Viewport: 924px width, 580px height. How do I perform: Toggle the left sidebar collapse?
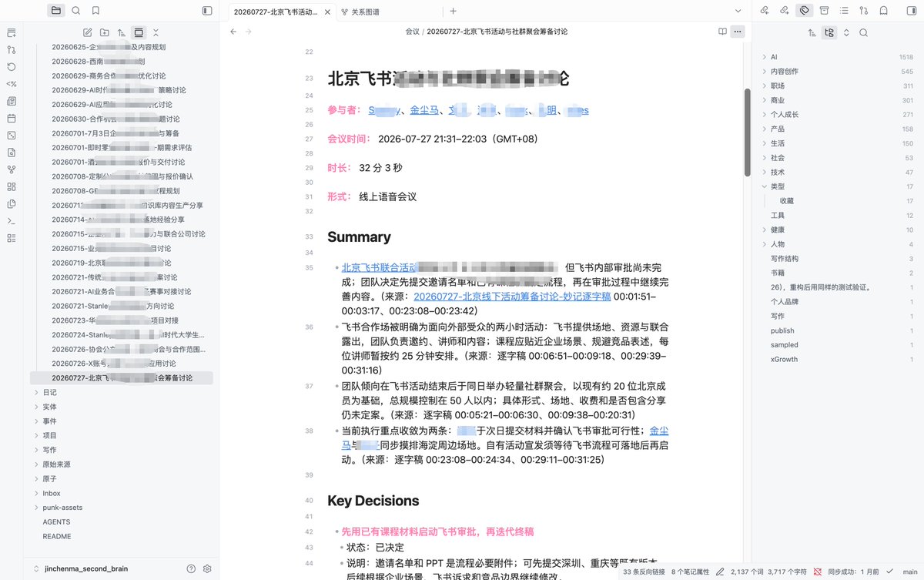click(x=207, y=11)
